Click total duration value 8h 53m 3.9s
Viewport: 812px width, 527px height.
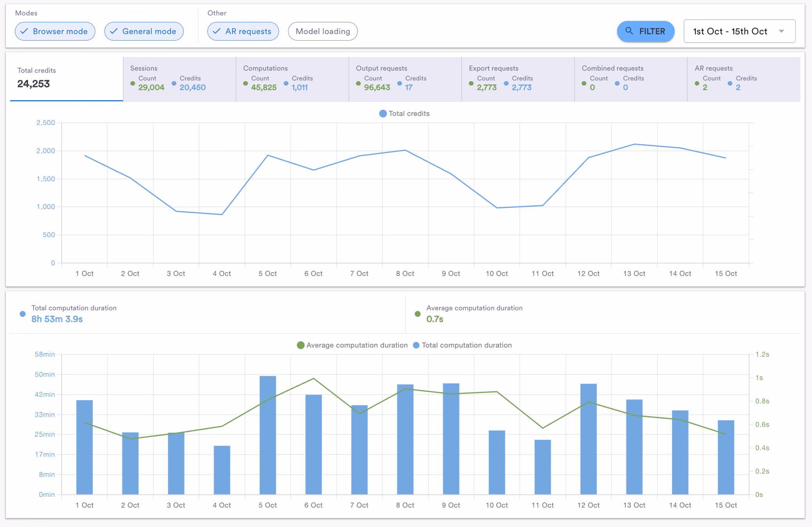57,319
